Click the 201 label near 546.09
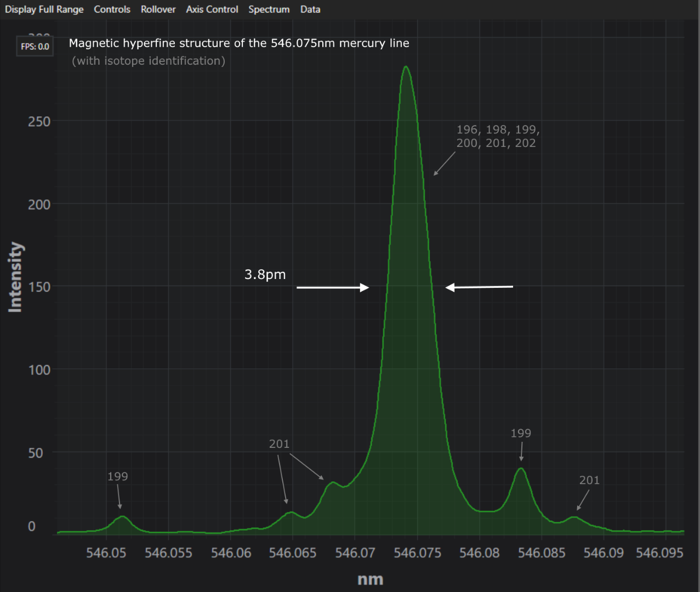The height and width of the screenshot is (592, 700). point(589,480)
